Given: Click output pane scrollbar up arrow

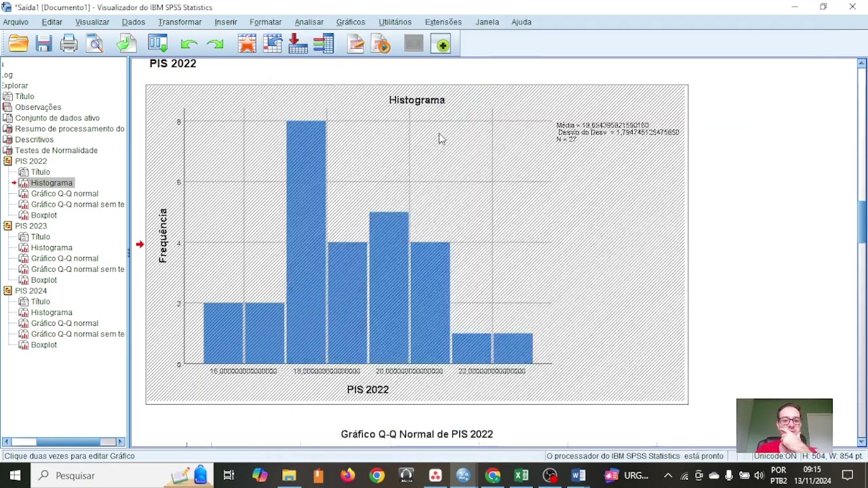Looking at the screenshot, I should tap(862, 63).
